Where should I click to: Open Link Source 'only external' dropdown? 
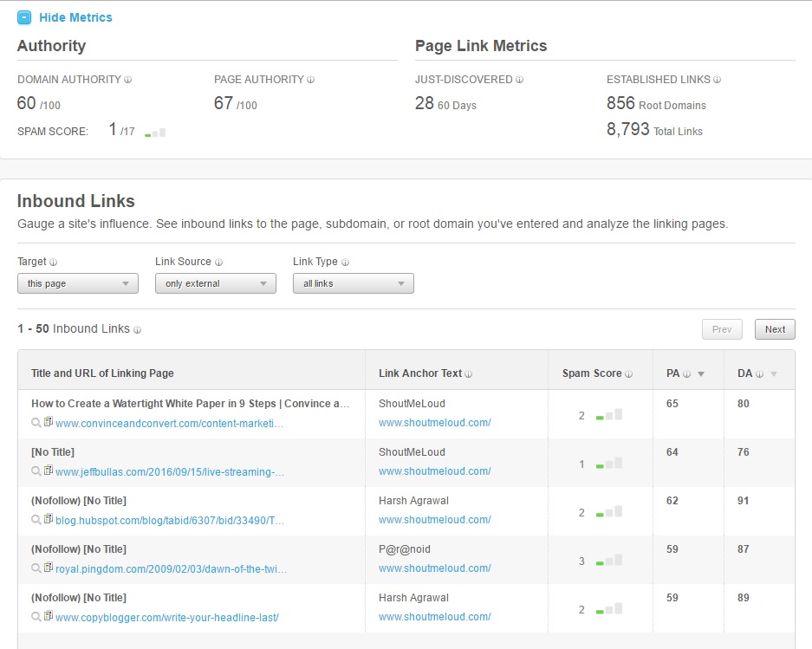click(x=216, y=283)
